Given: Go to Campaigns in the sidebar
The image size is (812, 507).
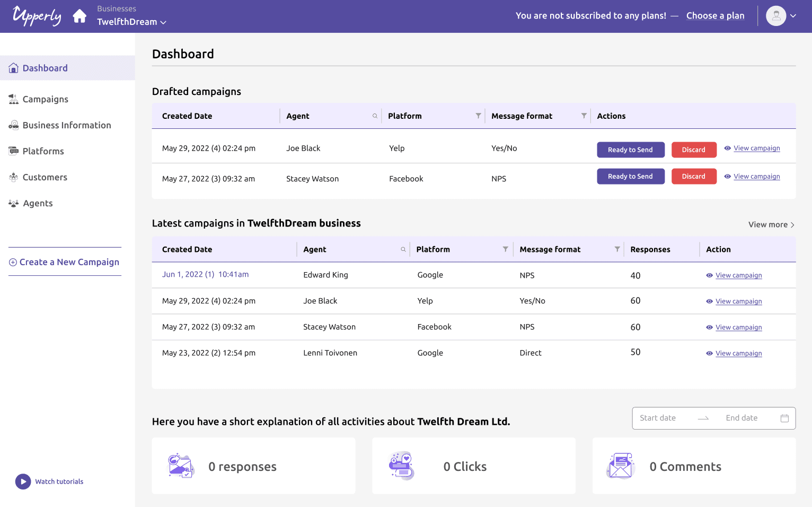Looking at the screenshot, I should 45,99.
